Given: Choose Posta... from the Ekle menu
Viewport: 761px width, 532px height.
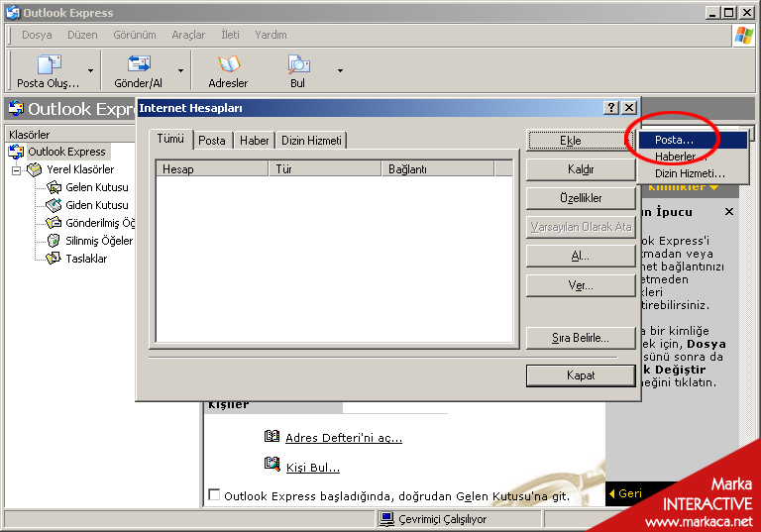Looking at the screenshot, I should tap(693, 140).
